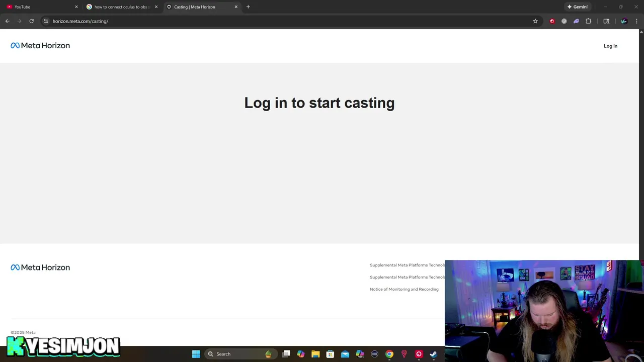Switch to the 'how to connect oculus' tab
Image resolution: width=644 pixels, height=362 pixels.
click(122, 7)
